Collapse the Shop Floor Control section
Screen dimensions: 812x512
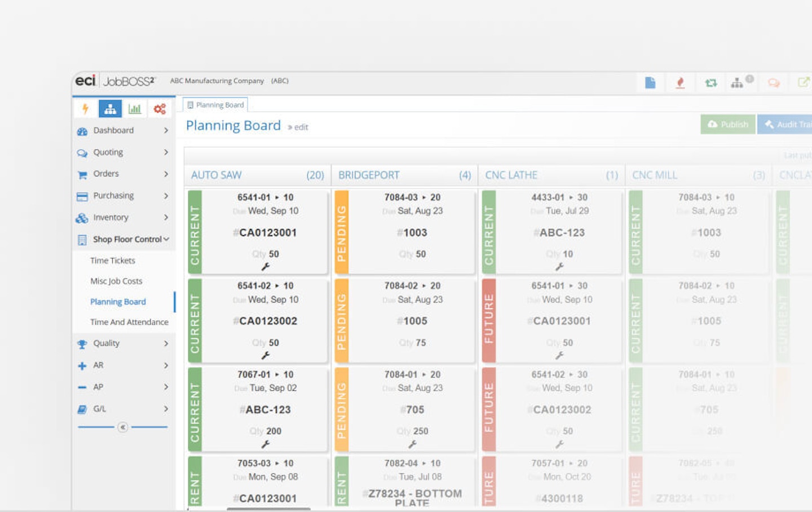point(166,239)
